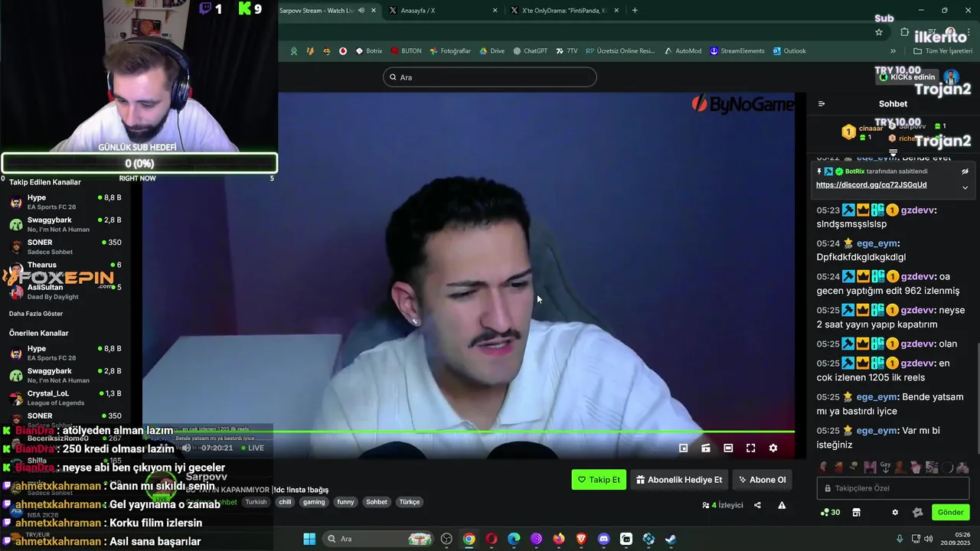Open the ChatGPT bookmark
Screen dimensions: 980x551
tap(530, 51)
